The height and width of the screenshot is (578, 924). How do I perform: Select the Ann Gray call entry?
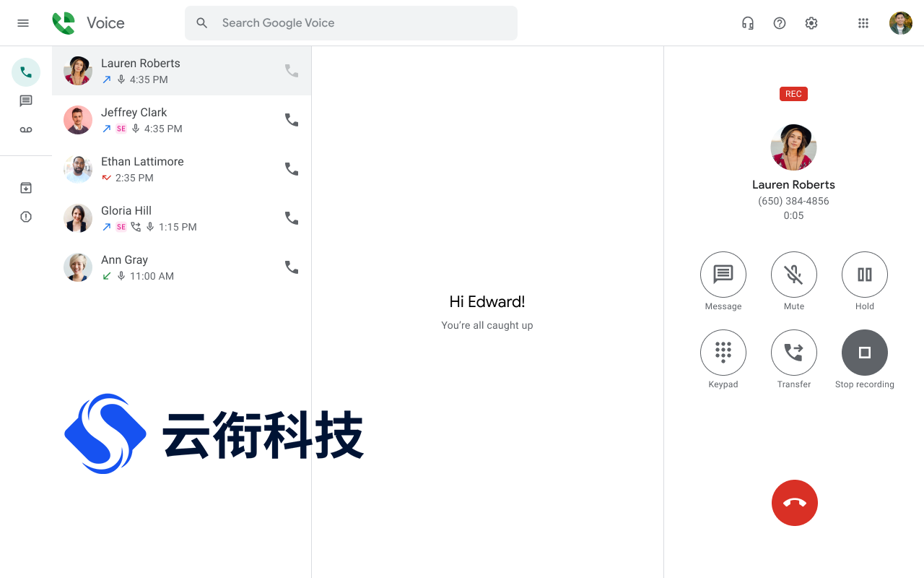tap(181, 267)
